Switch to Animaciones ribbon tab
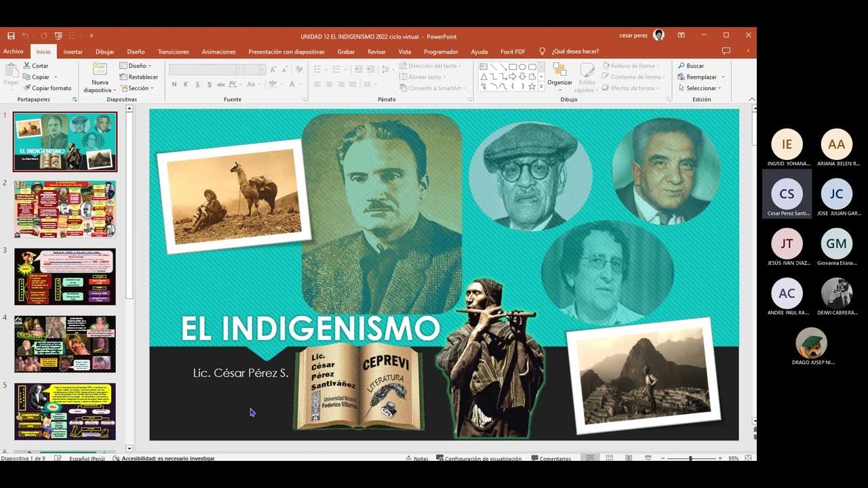The width and height of the screenshot is (868, 488). [x=219, y=52]
